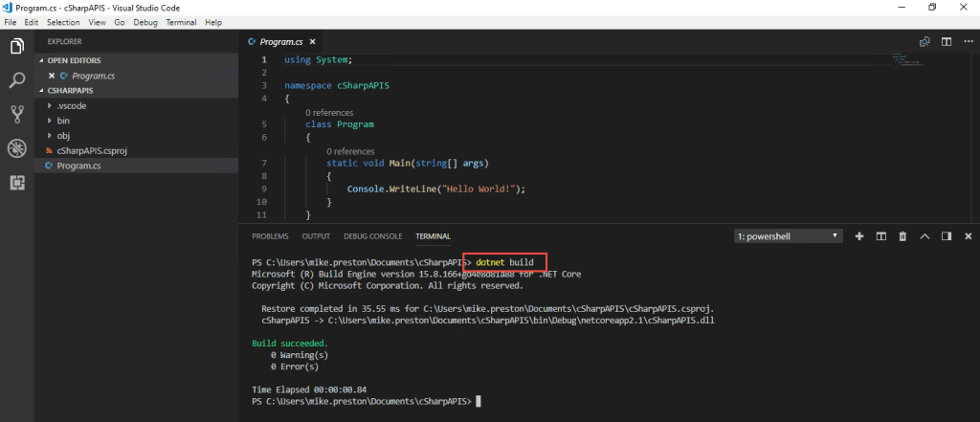Open the Selection menu
980x422 pixels.
tap(63, 22)
